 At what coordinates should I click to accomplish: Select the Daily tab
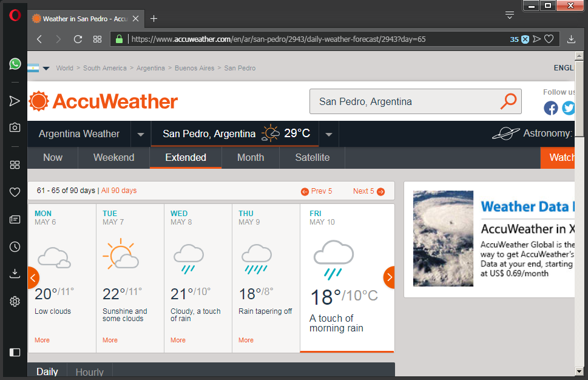pos(47,372)
